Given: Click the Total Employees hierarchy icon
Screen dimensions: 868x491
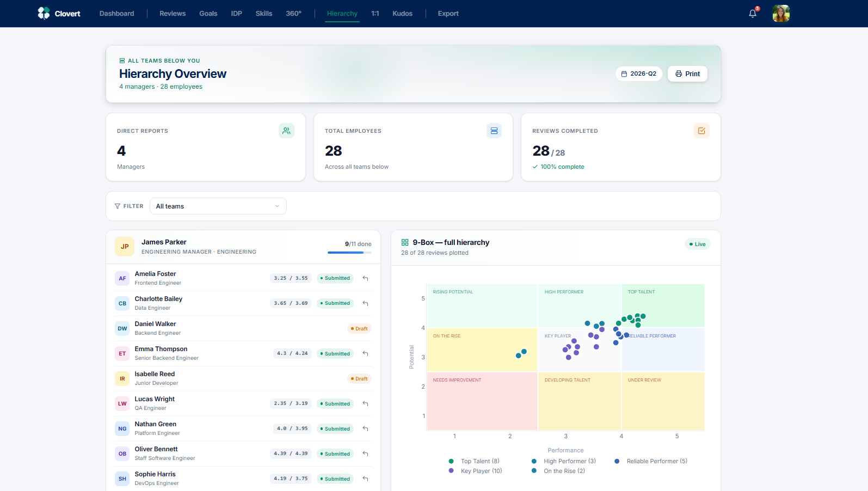Looking at the screenshot, I should 494,131.
